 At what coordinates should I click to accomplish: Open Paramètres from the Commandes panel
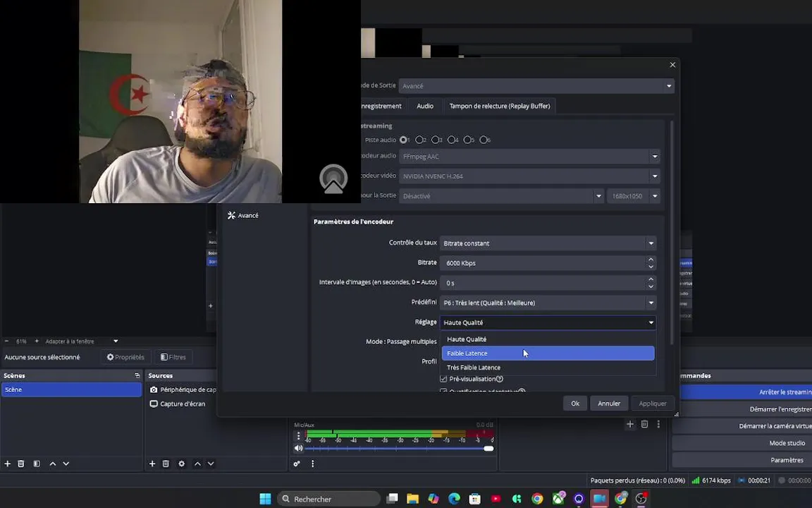click(x=743, y=460)
